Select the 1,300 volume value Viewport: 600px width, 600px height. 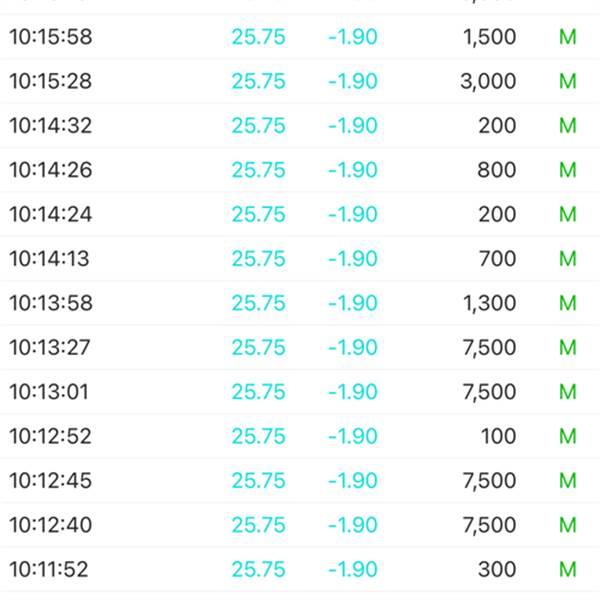489,303
